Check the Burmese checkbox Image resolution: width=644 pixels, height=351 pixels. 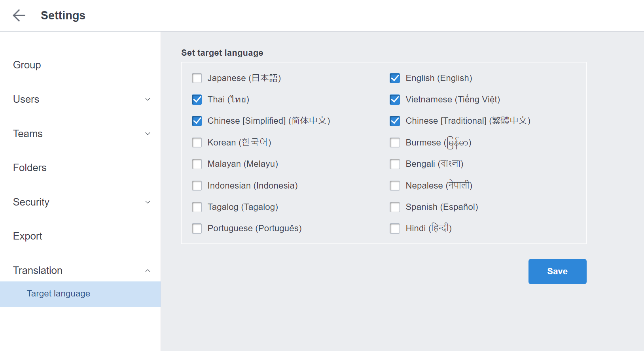[395, 143]
